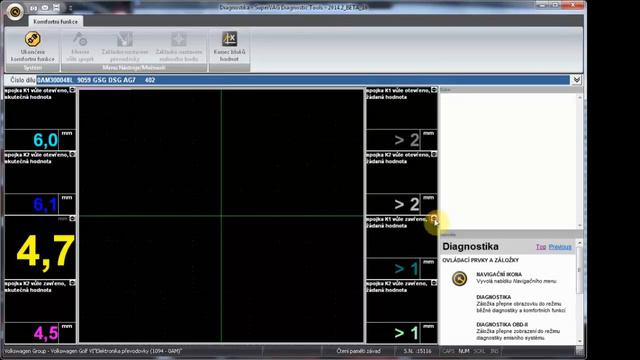Select the cyan 6,0 measured value
The height and width of the screenshot is (360, 640).
(x=45, y=140)
